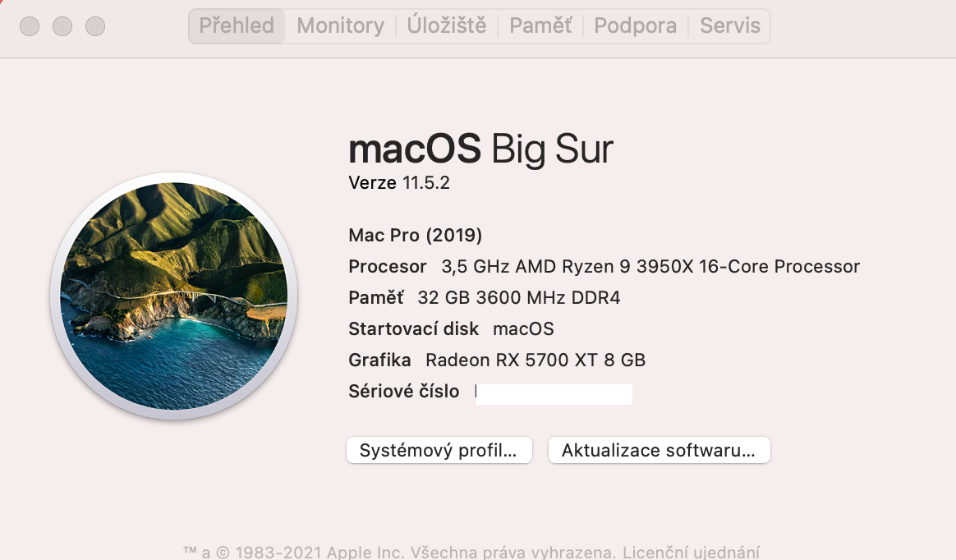This screenshot has width=956, height=560.
Task: Minimize the window with the middle button
Action: [x=62, y=26]
